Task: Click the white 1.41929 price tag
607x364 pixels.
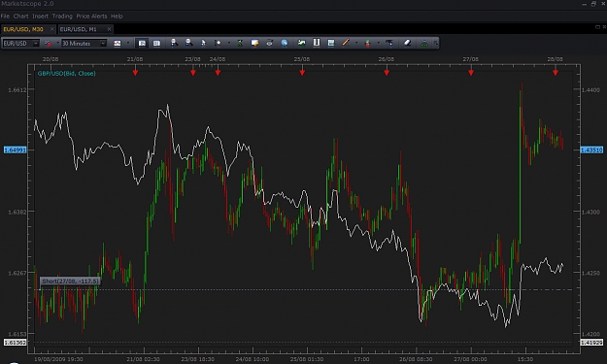Action: (x=591, y=343)
